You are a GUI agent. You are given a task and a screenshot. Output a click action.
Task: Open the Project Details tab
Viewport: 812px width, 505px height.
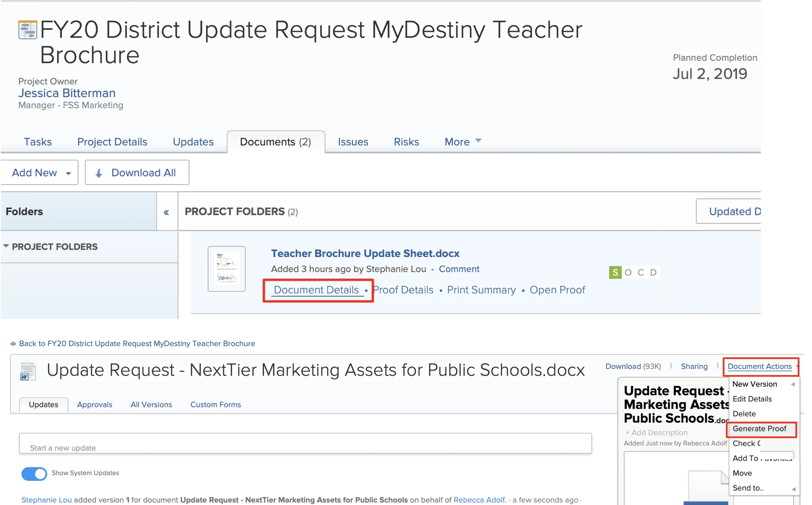[112, 142]
